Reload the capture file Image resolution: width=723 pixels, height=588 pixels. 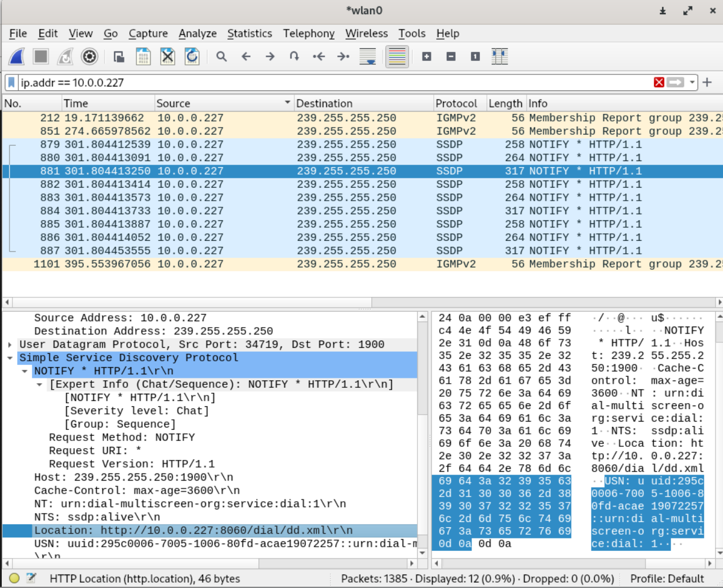(192, 57)
